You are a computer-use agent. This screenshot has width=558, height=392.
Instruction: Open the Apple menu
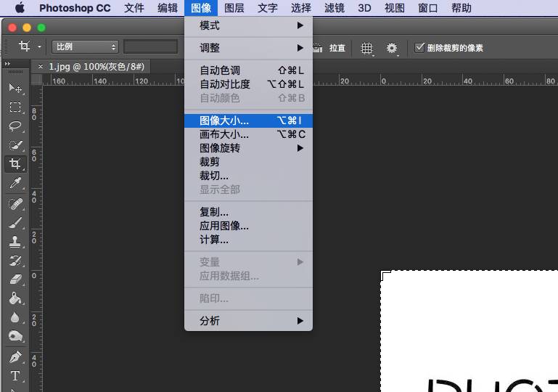(x=20, y=8)
